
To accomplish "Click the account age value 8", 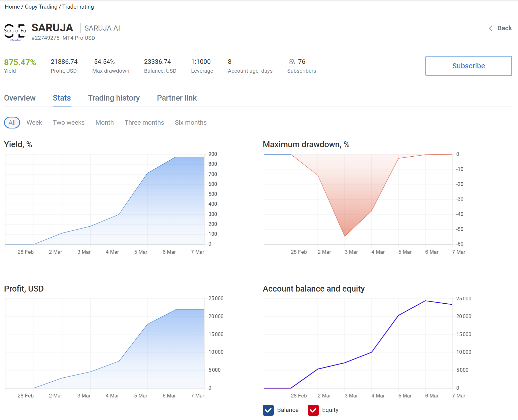I will click(230, 62).
